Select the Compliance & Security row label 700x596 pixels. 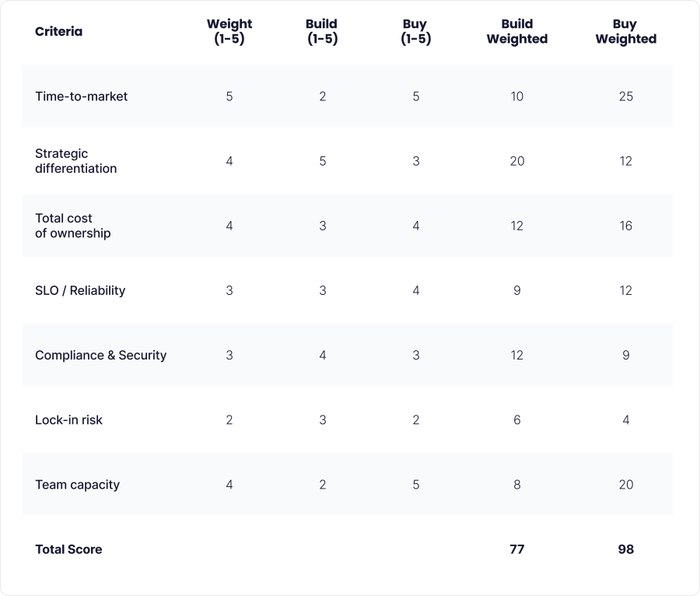[101, 355]
